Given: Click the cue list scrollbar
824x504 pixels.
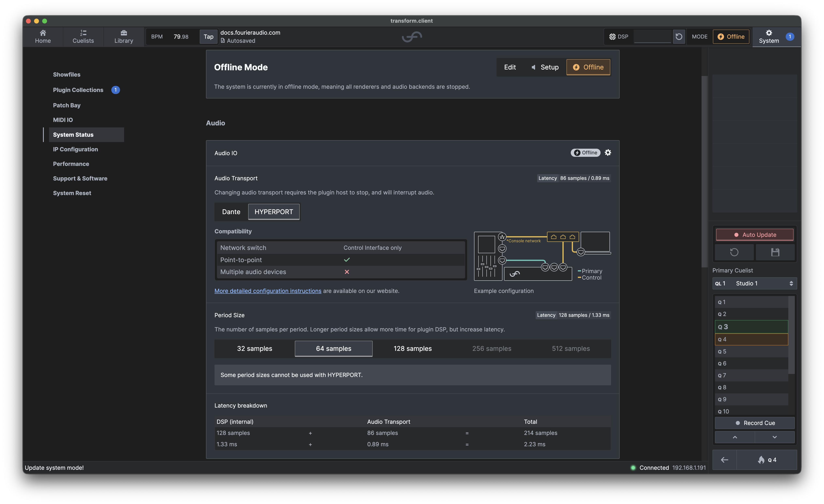Looking at the screenshot, I should coord(791,335).
